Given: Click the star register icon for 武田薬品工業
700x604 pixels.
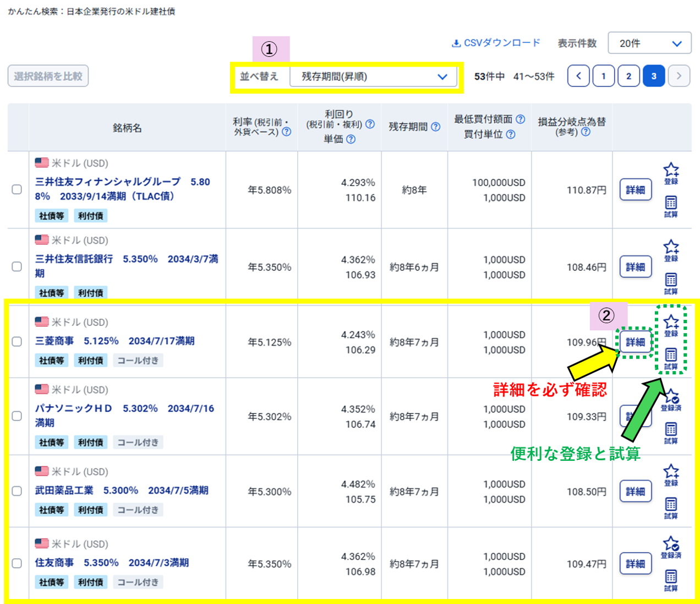Looking at the screenshot, I should [671, 472].
